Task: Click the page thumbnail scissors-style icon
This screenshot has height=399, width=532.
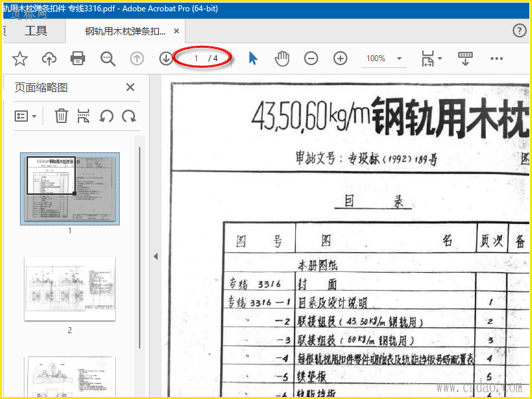Action: coord(84,116)
